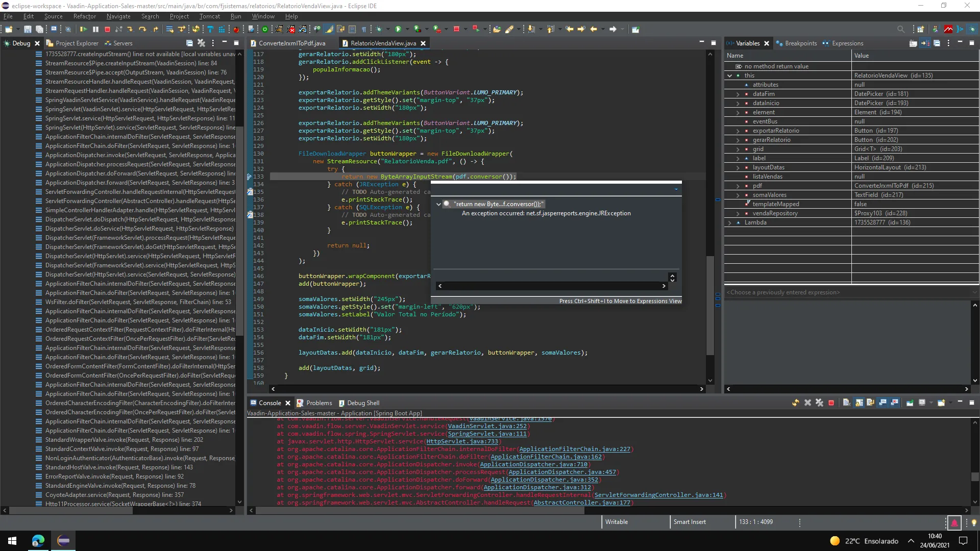The width and height of the screenshot is (980, 551).
Task: Click the red Terminate button in main toolbar
Action: tap(107, 30)
